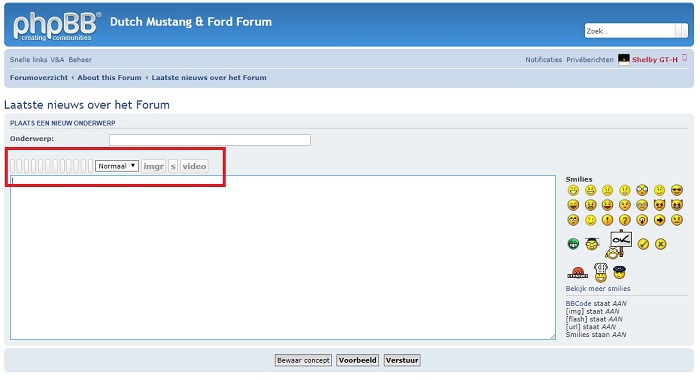Go to Forumoverzicht breadcrumb
700x380 pixels.
pos(39,77)
